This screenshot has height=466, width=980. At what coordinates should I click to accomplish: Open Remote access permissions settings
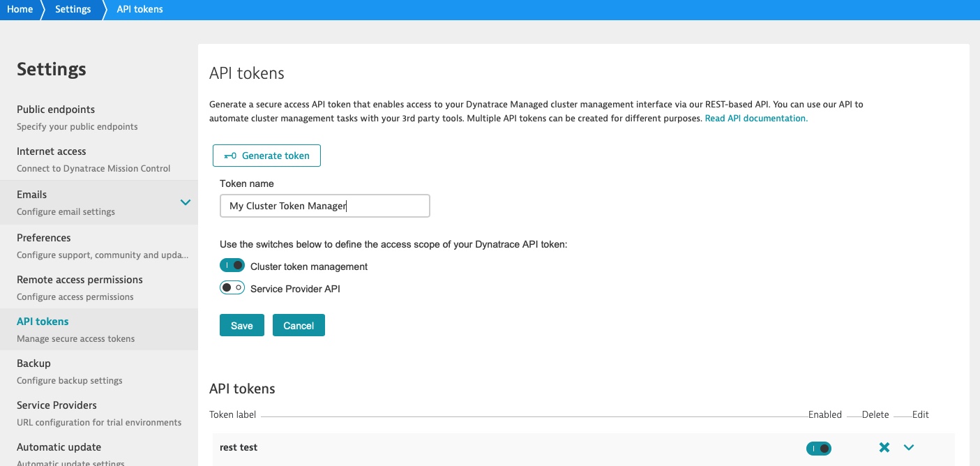(x=99, y=287)
